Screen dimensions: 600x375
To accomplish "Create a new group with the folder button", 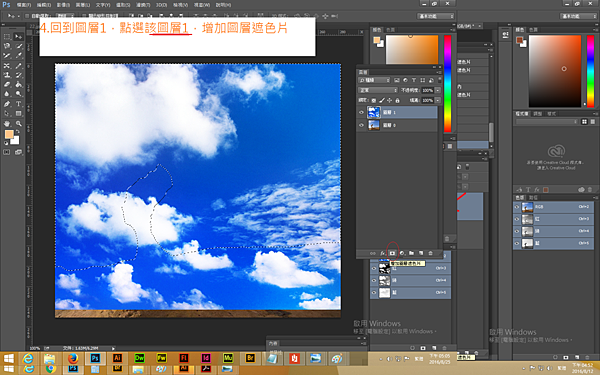I will point(411,253).
